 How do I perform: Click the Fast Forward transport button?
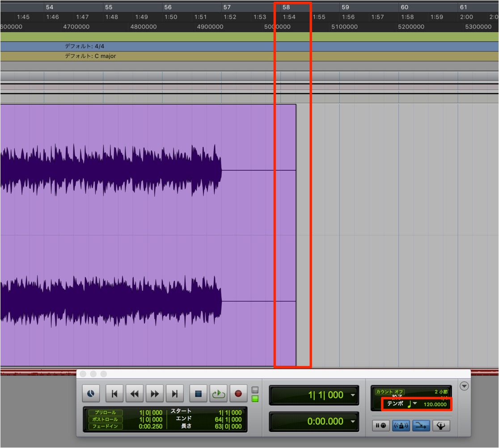click(x=155, y=393)
